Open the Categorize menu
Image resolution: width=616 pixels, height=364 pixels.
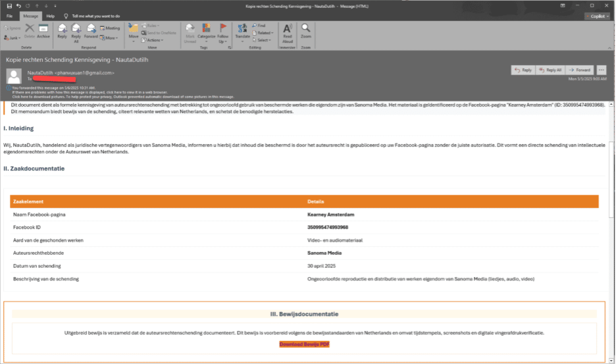point(206,33)
